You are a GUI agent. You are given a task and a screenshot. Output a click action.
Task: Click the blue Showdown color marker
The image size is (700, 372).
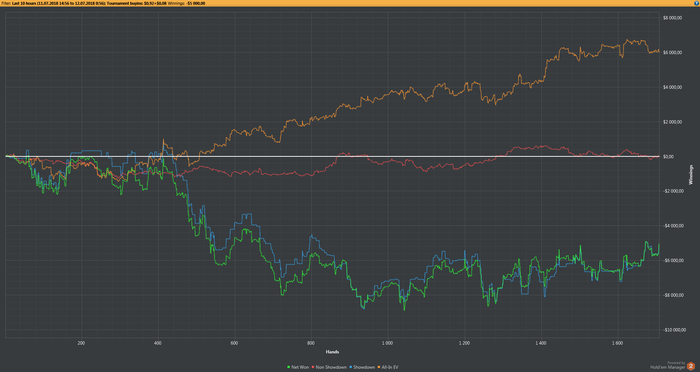click(x=350, y=367)
